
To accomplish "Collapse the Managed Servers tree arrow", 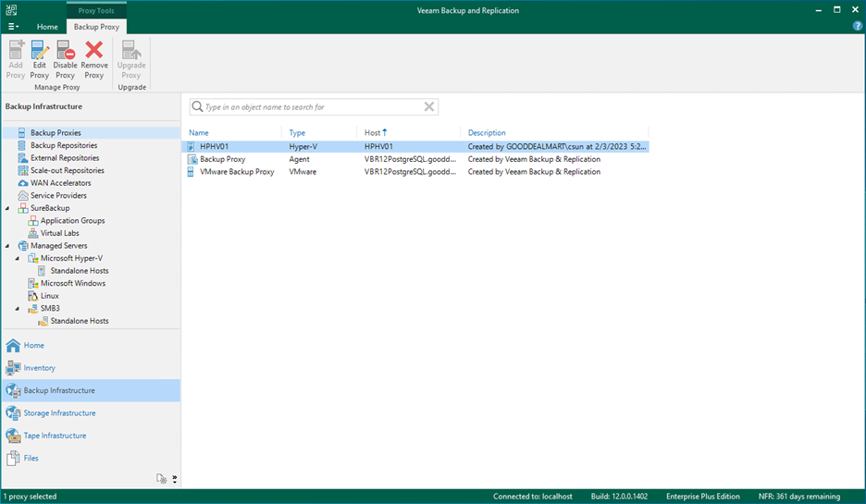I will (x=7, y=246).
